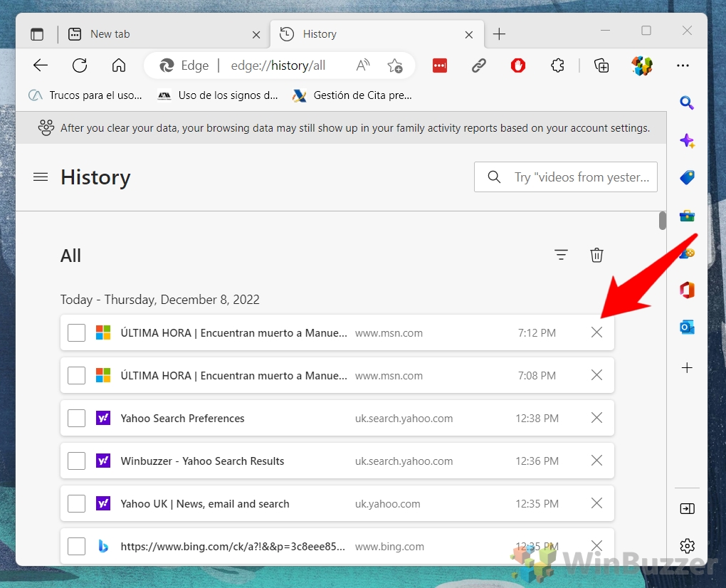Screen dimensions: 726x588
Task: Open Microsoft 365 from the Edge sidebar
Action: [x=687, y=290]
